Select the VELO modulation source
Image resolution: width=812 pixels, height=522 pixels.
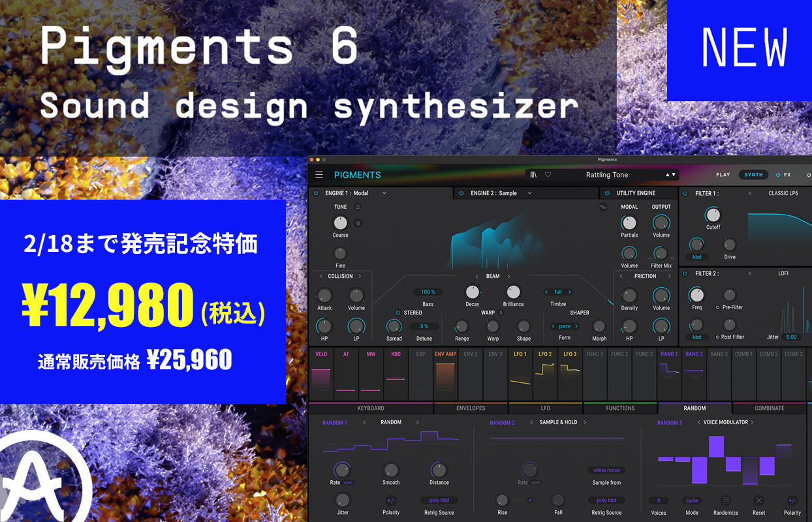coord(321,375)
